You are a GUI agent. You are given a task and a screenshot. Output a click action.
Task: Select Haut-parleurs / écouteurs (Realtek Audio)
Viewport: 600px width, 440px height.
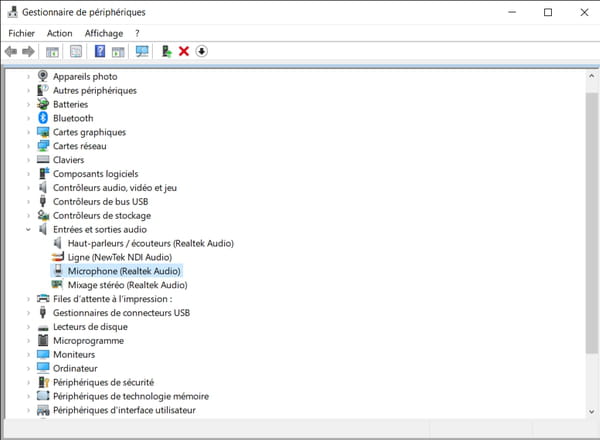pyautogui.click(x=151, y=243)
